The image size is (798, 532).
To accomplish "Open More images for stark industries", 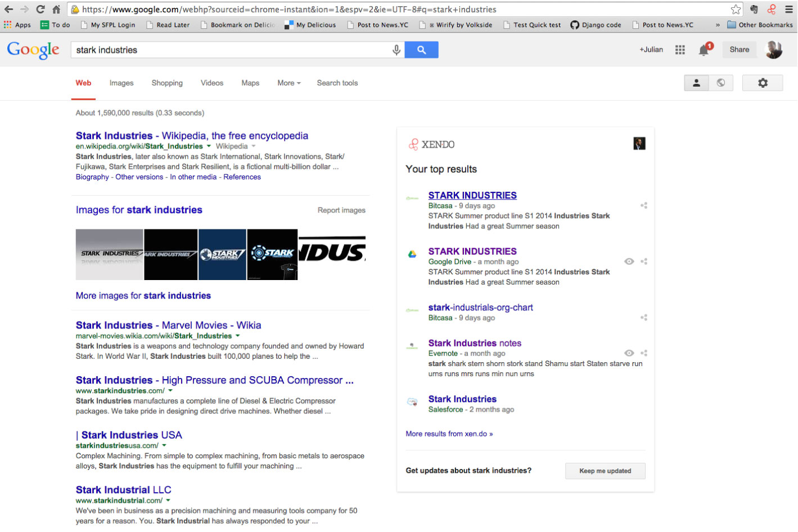I will (x=143, y=296).
